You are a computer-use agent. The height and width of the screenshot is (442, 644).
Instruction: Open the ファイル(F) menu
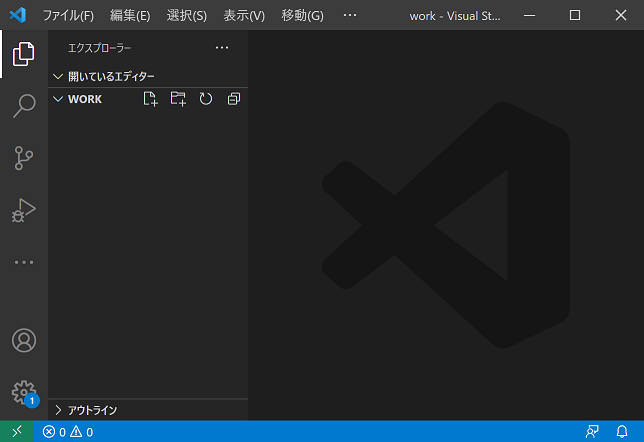click(69, 16)
